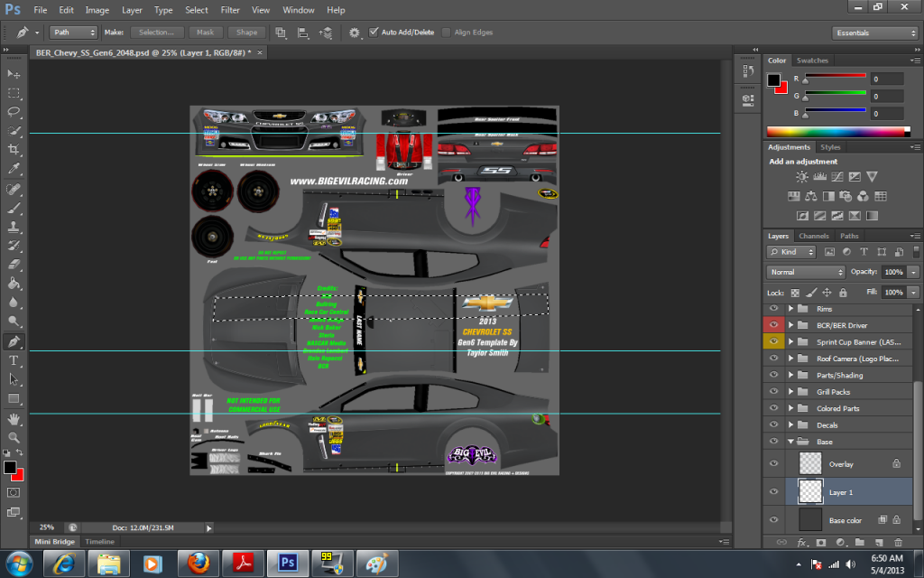
Task: Close the BER_Chevy_SS_Gen6 document tab
Action: pyautogui.click(x=259, y=52)
